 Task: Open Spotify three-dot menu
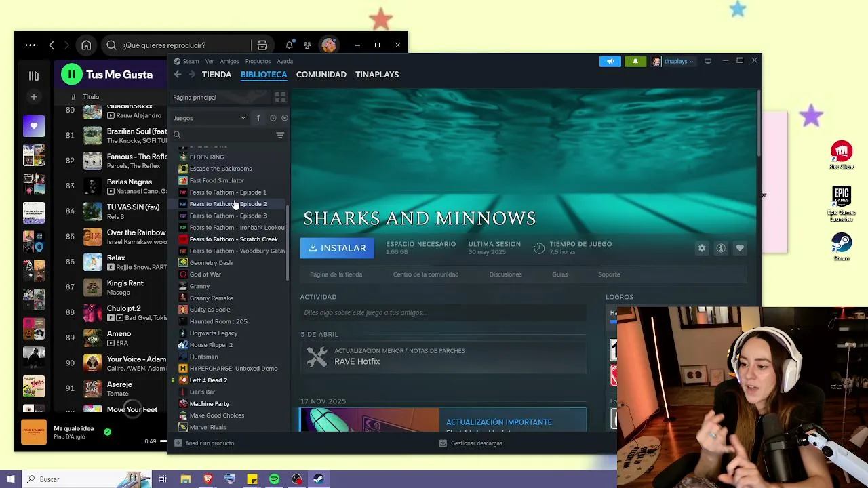pos(31,45)
